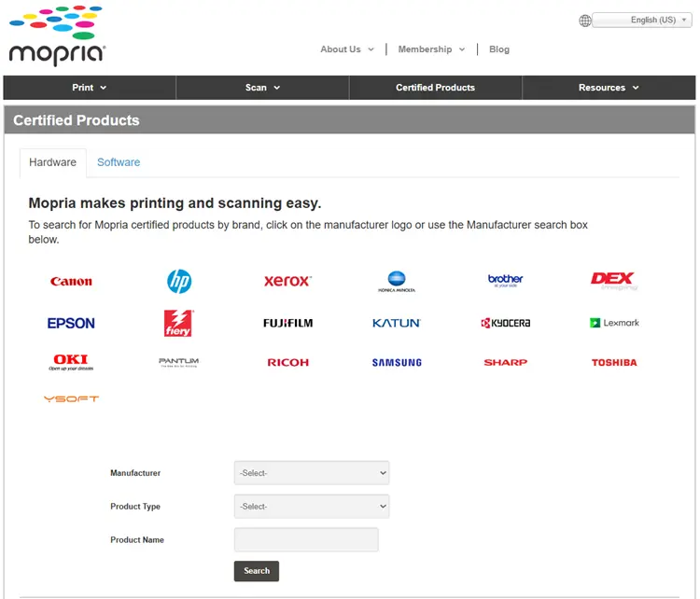Viewport: 700px width, 599px height.
Task: Select the Pantum manufacturer logo
Action: (x=179, y=362)
